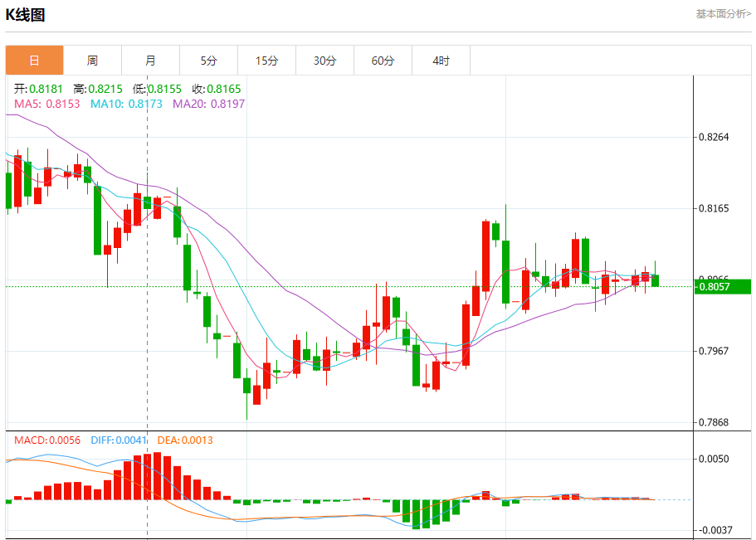Select the 日 daily chart tab

point(34,61)
